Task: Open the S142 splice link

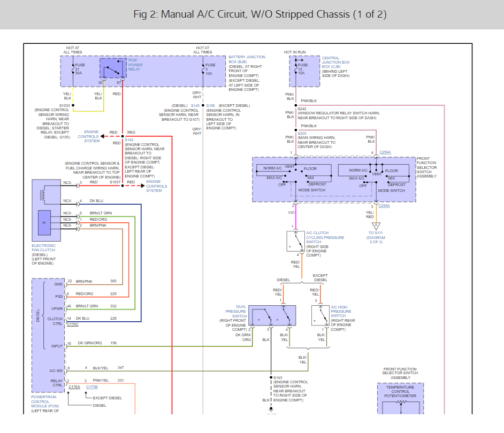Action: pyautogui.click(x=129, y=140)
